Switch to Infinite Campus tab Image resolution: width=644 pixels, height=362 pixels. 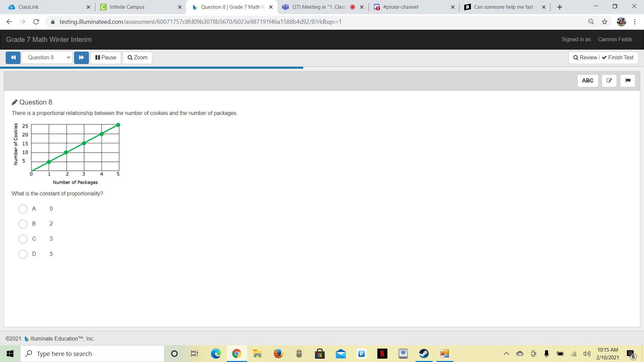click(x=139, y=7)
